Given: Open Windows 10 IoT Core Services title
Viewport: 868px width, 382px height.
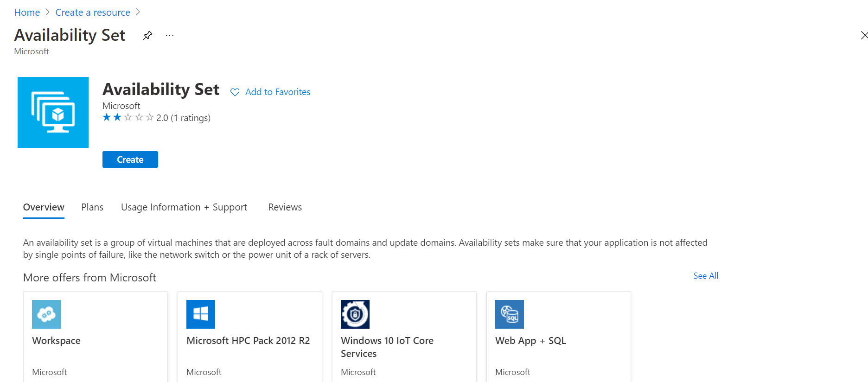Looking at the screenshot, I should [x=387, y=347].
